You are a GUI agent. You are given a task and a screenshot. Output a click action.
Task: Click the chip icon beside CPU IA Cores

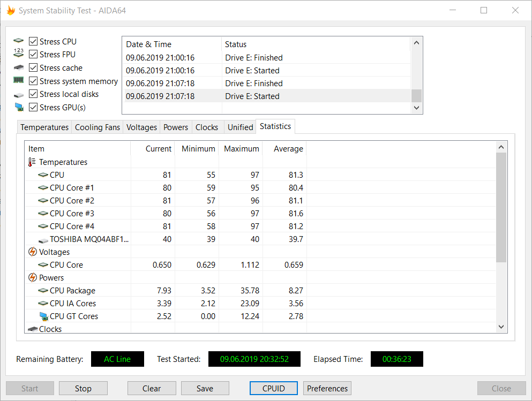pos(43,304)
